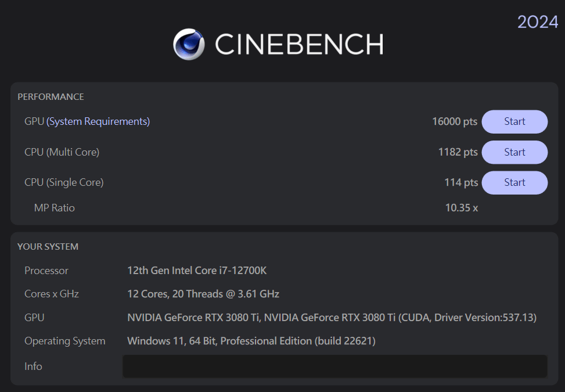Select the Processor row showing i7-12700K
This screenshot has height=392, width=565.
click(198, 270)
